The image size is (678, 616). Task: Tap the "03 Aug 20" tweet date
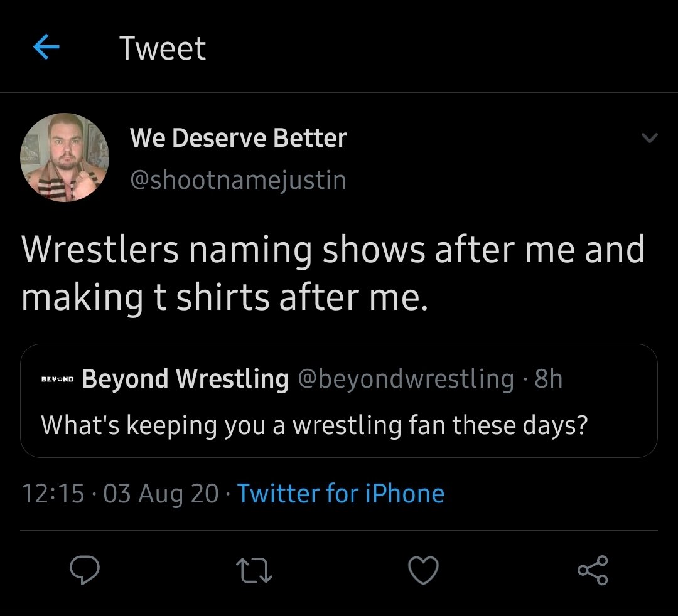(x=161, y=494)
